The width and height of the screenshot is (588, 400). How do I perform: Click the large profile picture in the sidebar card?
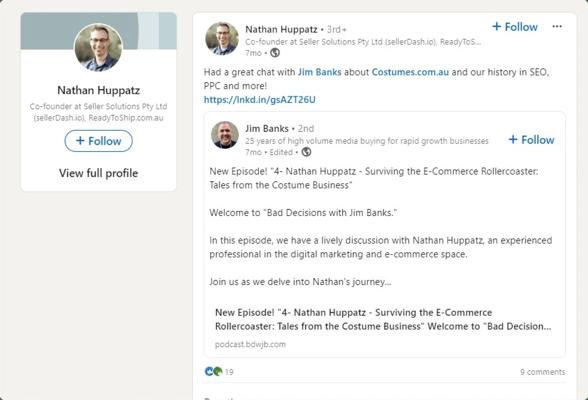pyautogui.click(x=99, y=47)
